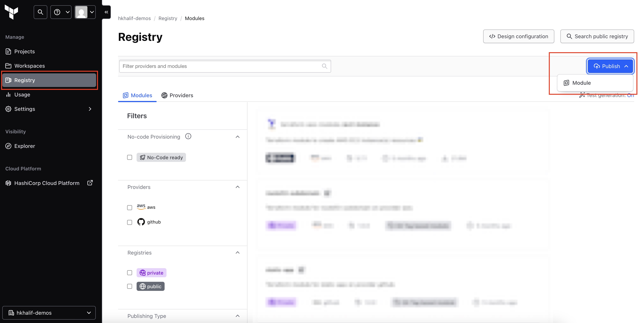Click the external link icon beside HashiCorp Cloud Platform
The image size is (644, 323).
(x=90, y=183)
